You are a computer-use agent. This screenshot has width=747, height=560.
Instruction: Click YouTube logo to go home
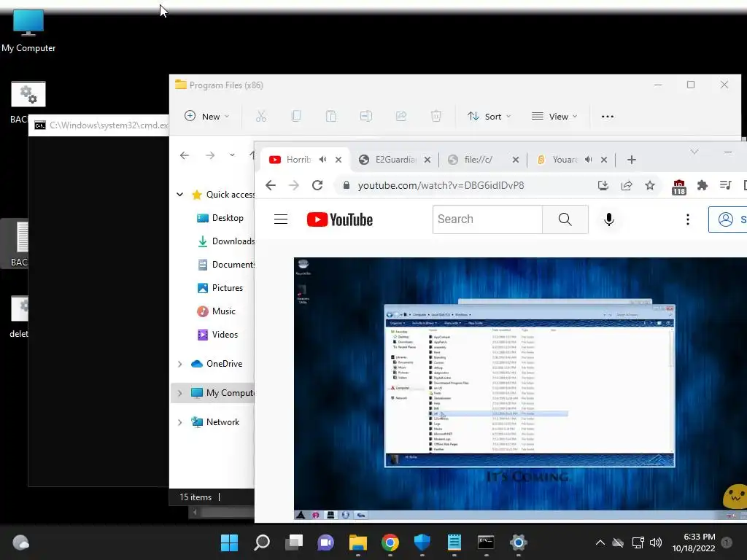coord(340,219)
